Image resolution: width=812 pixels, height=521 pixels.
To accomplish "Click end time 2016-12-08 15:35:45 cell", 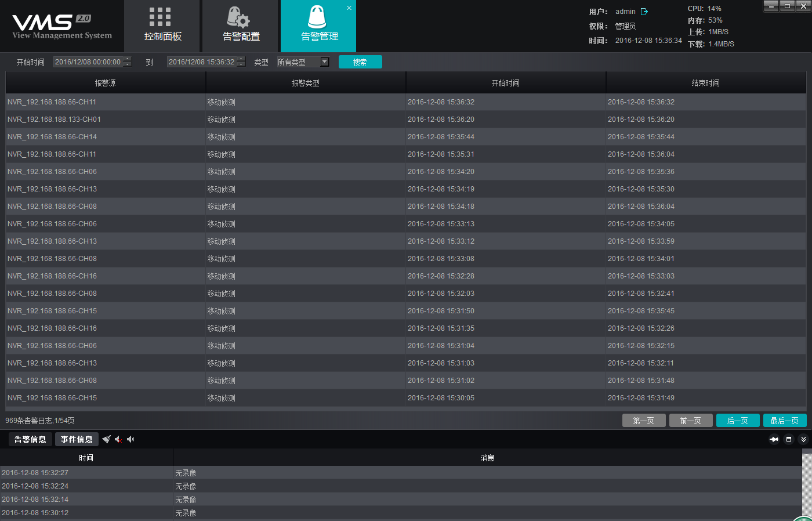I will [706, 311].
